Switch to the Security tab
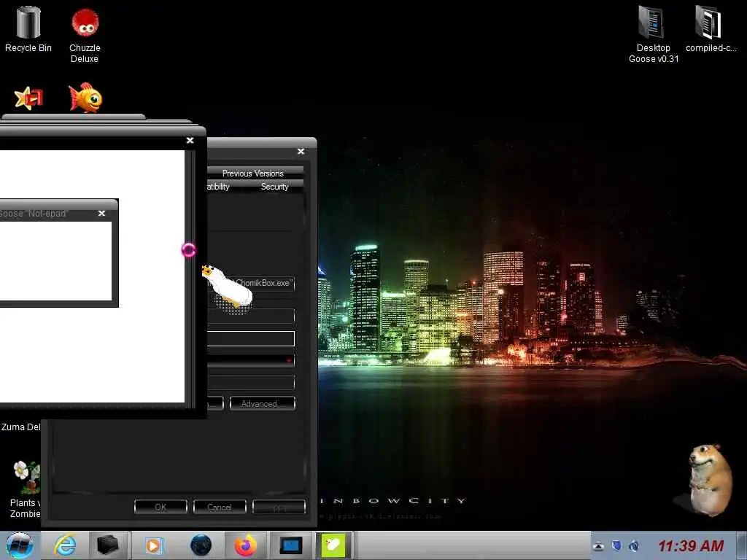Image resolution: width=747 pixels, height=560 pixels. 275,187
